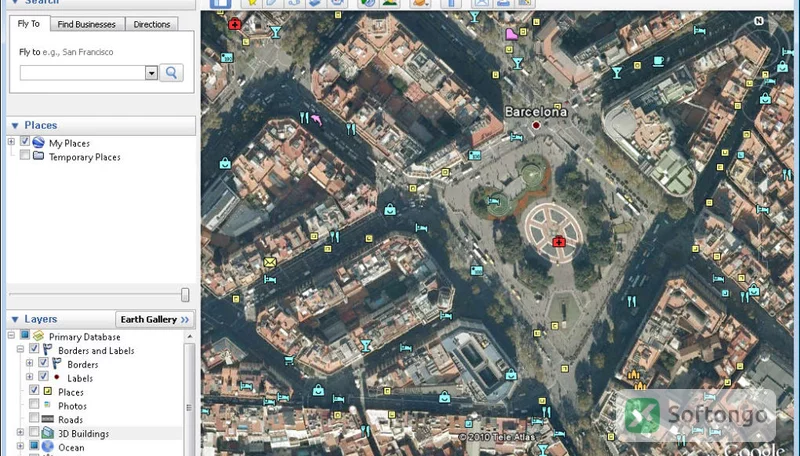
Task: Expand the Ocean layer node
Action: [20, 446]
